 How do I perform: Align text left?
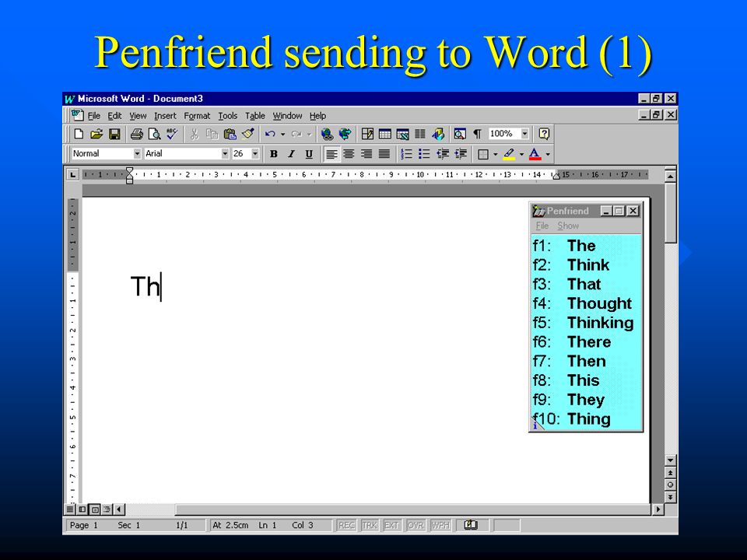(331, 154)
